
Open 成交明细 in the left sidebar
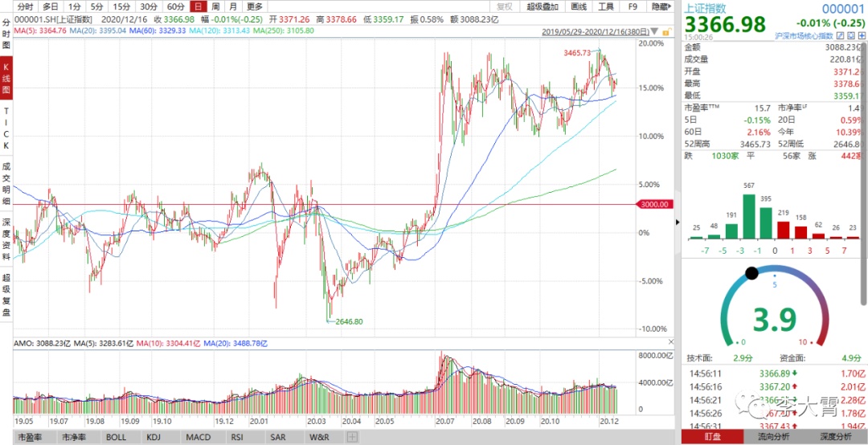tap(6, 185)
